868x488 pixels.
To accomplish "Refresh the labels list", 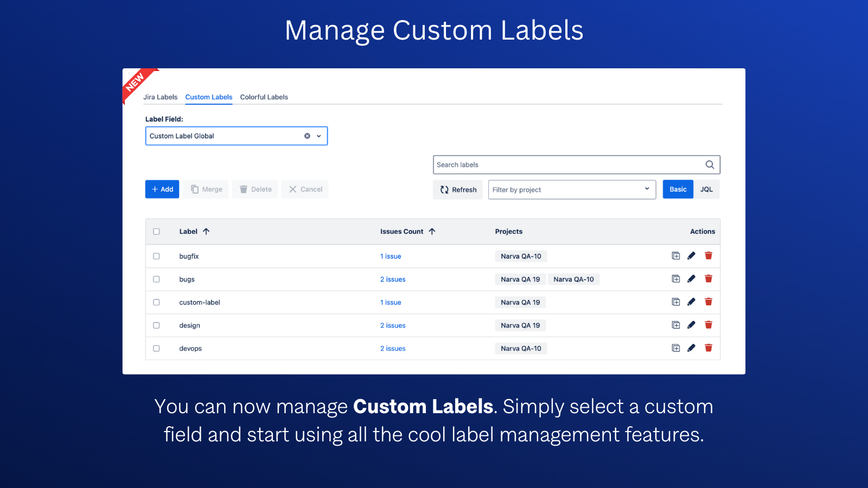I will (458, 190).
